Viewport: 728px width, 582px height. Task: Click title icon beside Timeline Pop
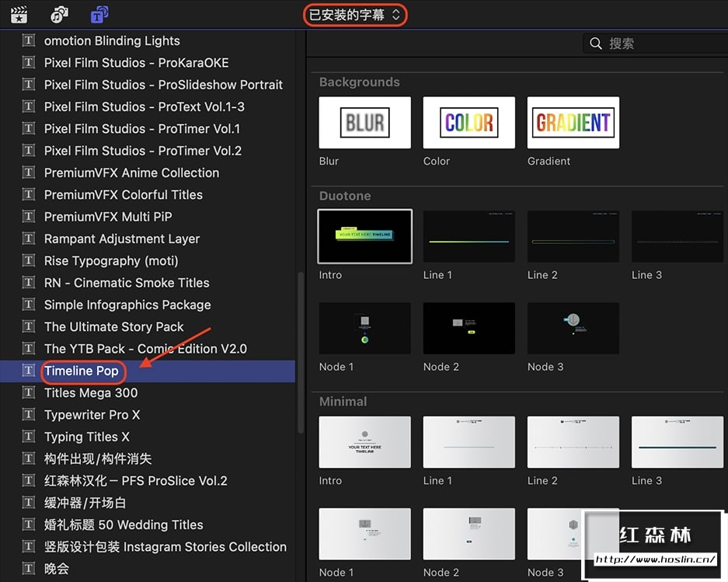(28, 371)
